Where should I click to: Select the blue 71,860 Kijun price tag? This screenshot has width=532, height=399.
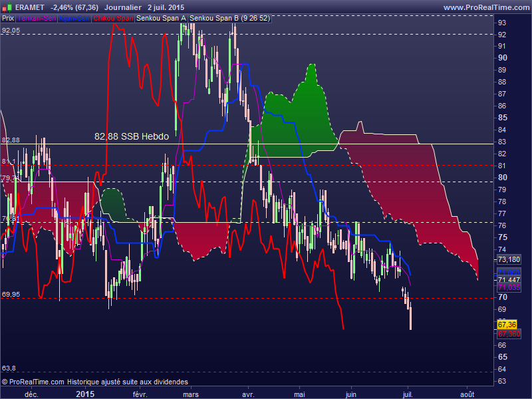click(x=509, y=272)
